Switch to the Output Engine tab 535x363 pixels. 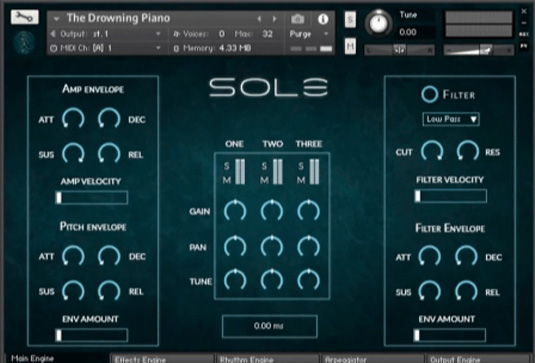[x=478, y=359]
